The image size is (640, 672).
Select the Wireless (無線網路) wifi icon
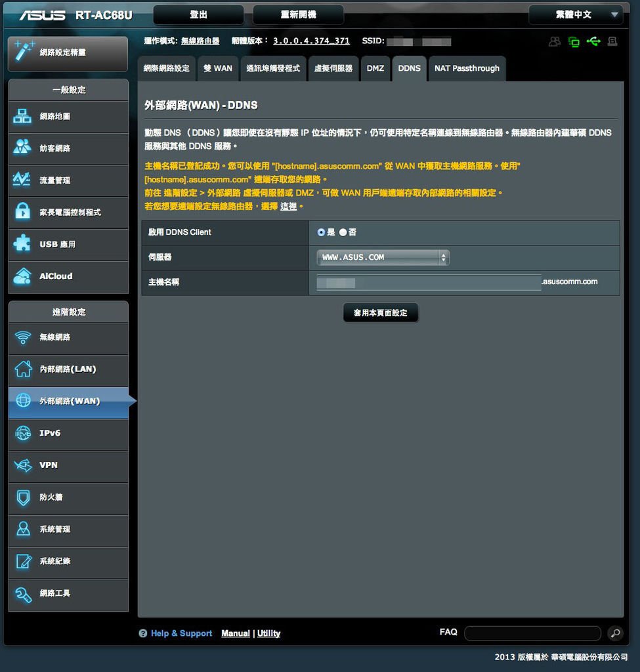(23, 337)
